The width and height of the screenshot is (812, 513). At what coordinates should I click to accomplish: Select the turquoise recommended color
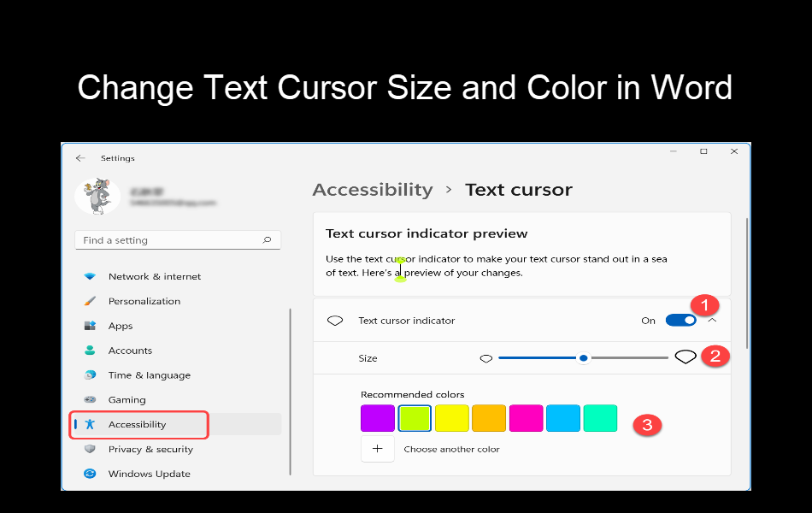(x=600, y=418)
